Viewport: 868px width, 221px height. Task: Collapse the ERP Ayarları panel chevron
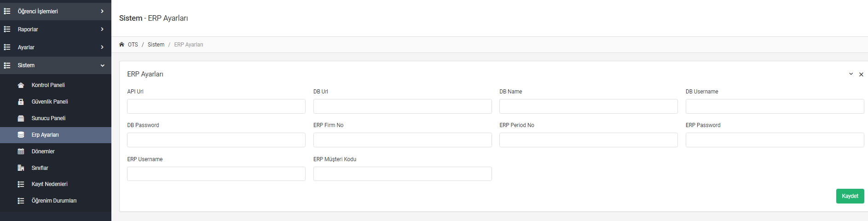pyautogui.click(x=851, y=74)
